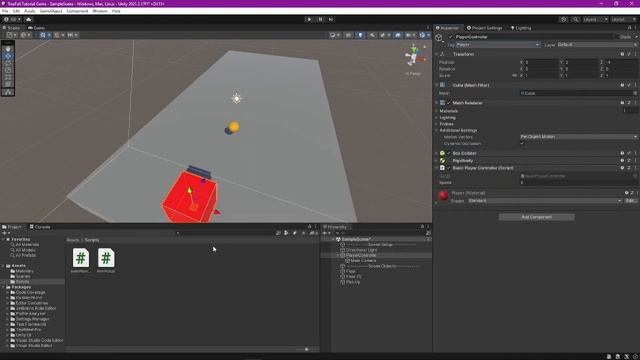Switch to the Project Settings tab
Screen dimensions: 640x360
[484, 28]
